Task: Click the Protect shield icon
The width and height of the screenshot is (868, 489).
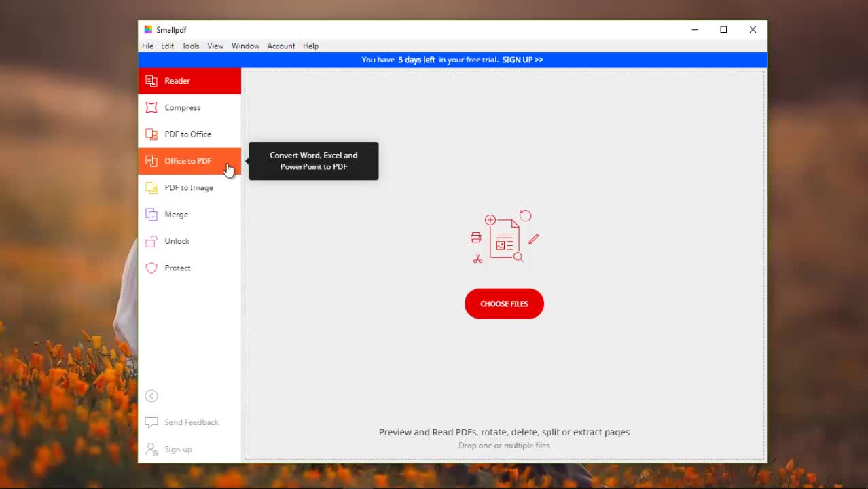Action: pyautogui.click(x=151, y=268)
